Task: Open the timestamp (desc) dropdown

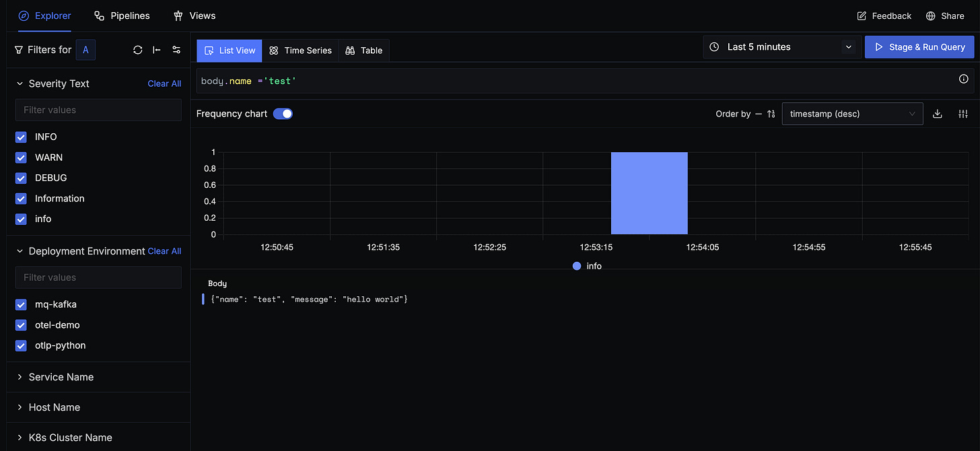Action: [x=852, y=114]
